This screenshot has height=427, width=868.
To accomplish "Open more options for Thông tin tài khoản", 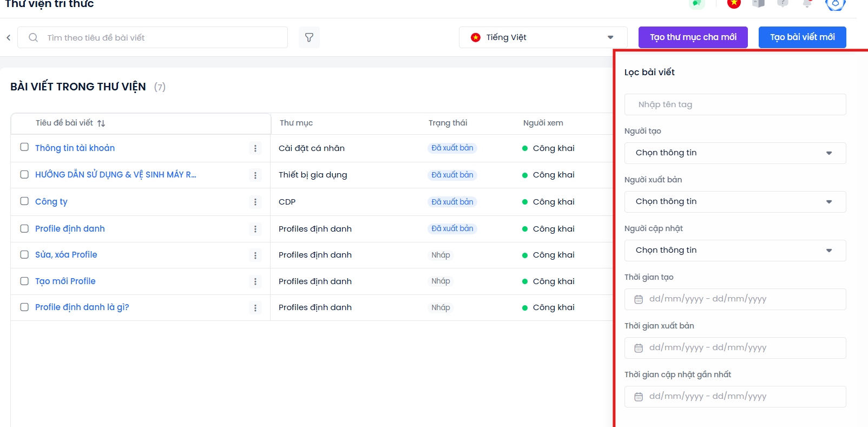I will click(255, 148).
